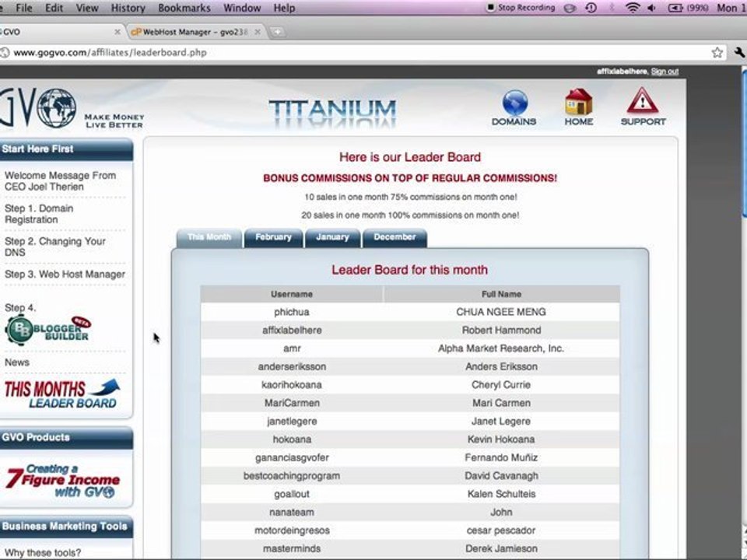Viewport: 747px width, 560px height.
Task: Click the address bar URL field
Action: pyautogui.click(x=357, y=52)
